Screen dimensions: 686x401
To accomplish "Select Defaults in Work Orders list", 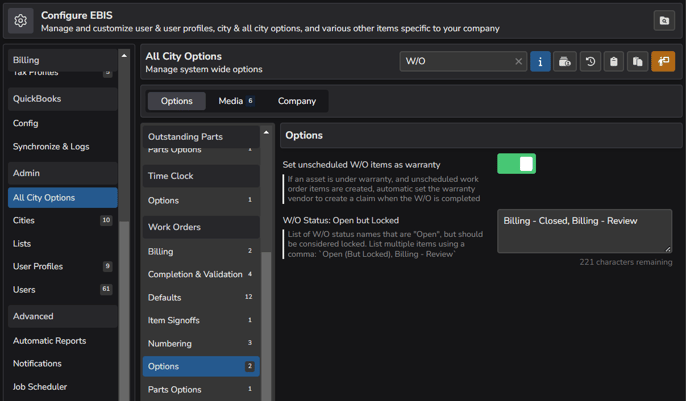I will tap(201, 297).
